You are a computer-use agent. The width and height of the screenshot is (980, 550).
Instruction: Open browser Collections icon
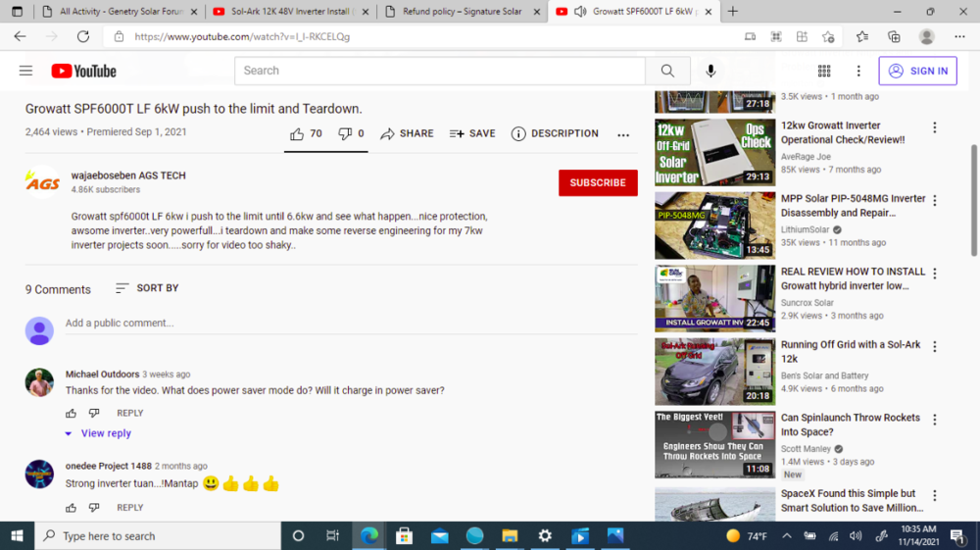894,37
